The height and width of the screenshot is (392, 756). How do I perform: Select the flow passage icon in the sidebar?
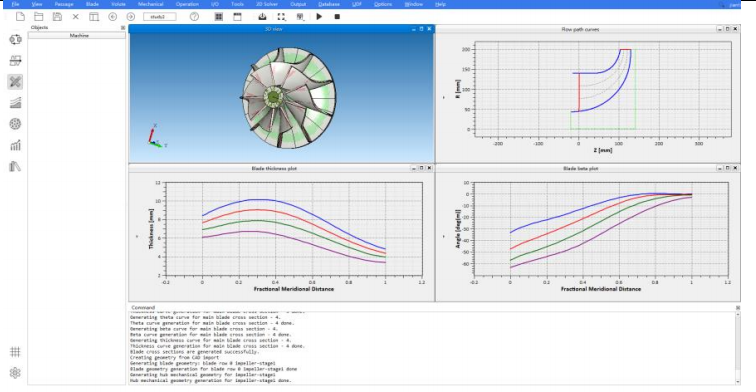tap(15, 60)
